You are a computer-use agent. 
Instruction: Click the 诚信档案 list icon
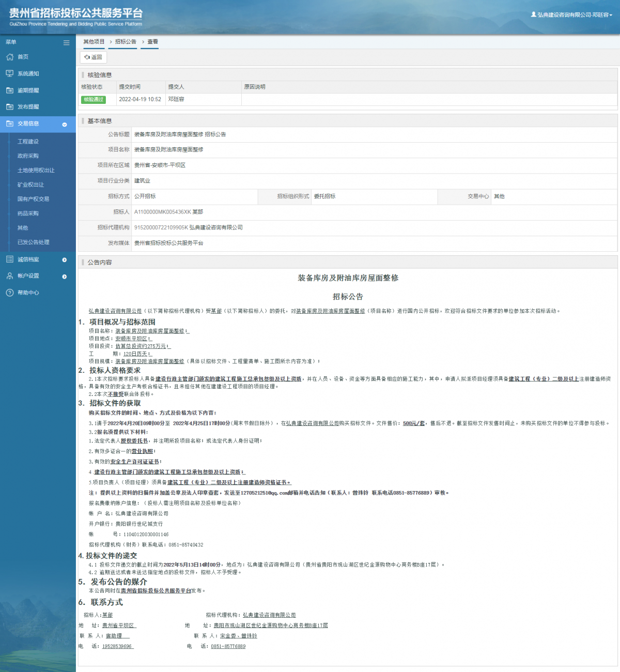tap(9, 259)
